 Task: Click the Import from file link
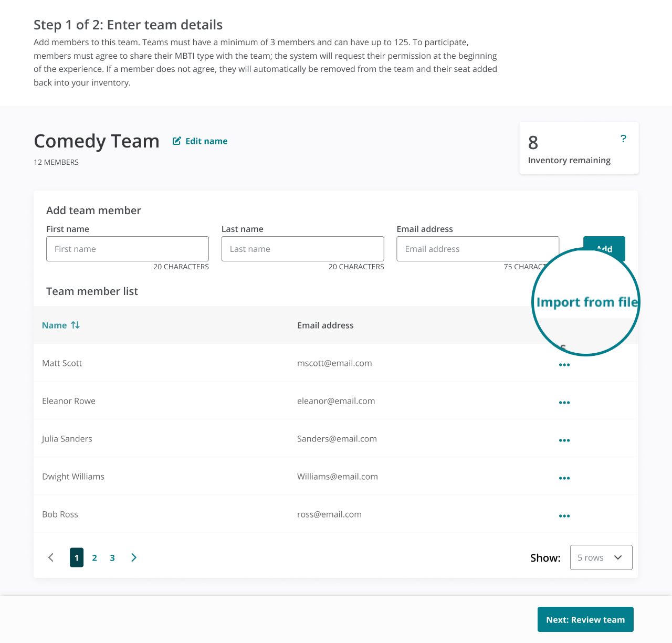coord(587,302)
